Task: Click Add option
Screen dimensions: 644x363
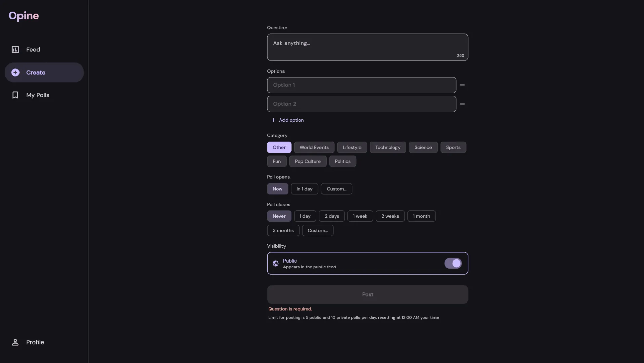Action: tap(288, 120)
